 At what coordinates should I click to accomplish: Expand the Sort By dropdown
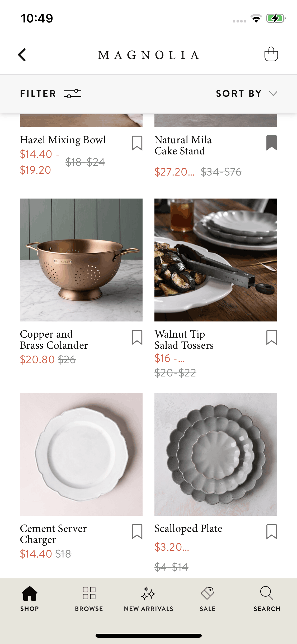(x=247, y=93)
